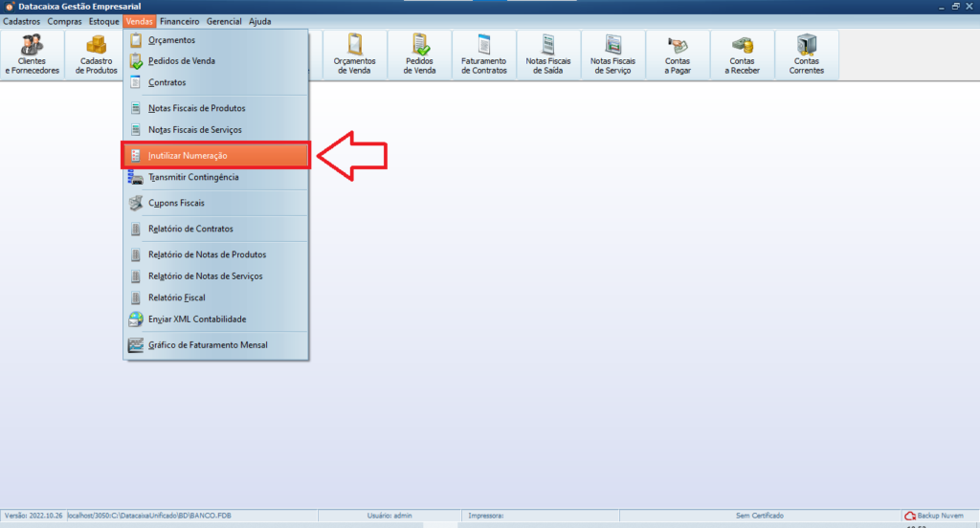The height and width of the screenshot is (528, 980).
Task: Open Notas Fiscais de Saída toolbar icon
Action: tap(547, 54)
